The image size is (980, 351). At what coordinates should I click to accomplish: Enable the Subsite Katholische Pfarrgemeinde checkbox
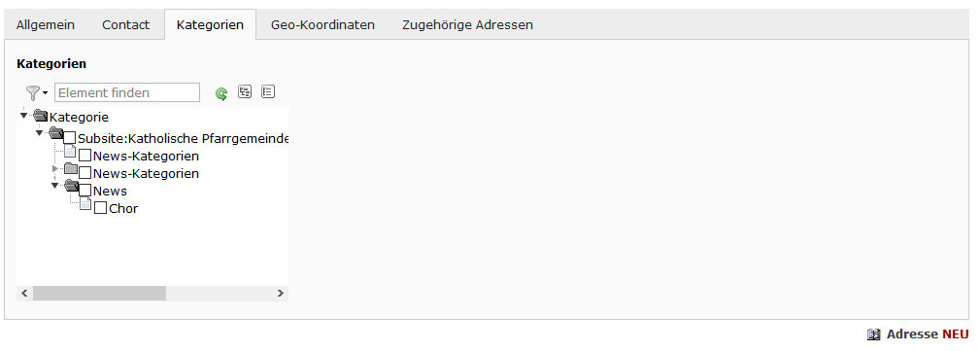coord(70,138)
